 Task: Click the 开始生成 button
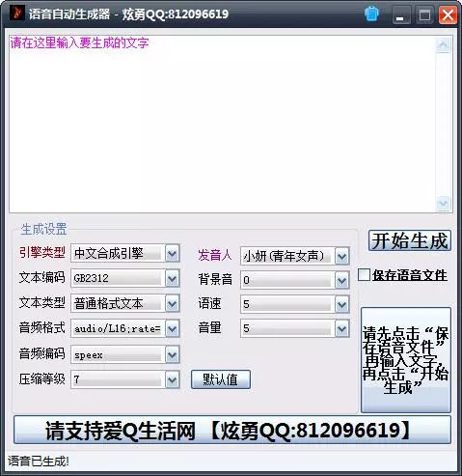[410, 240]
